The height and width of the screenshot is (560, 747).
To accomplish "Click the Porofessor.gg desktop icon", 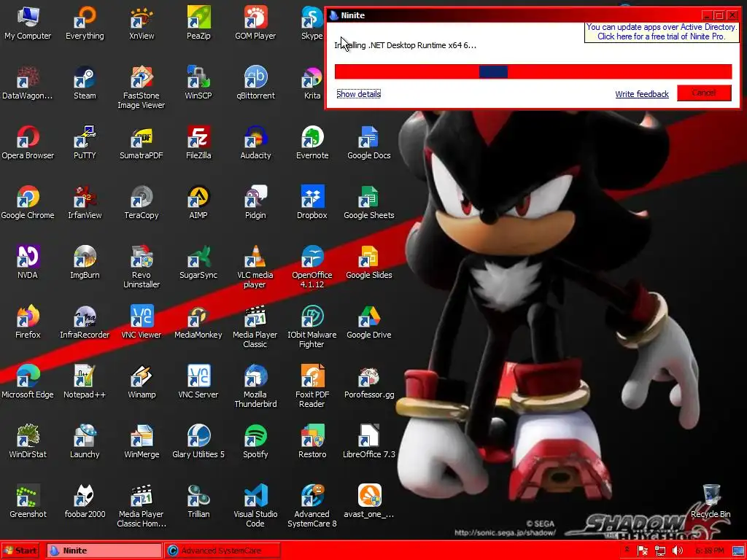I will tap(369, 381).
